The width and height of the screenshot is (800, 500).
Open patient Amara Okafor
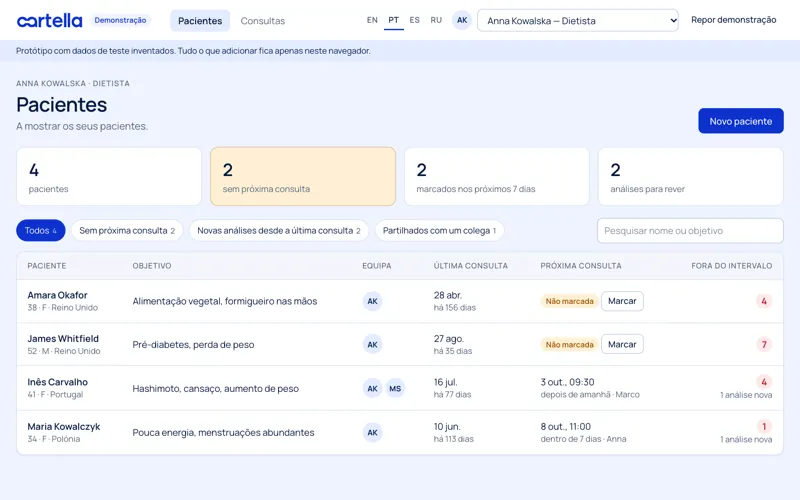point(58,295)
